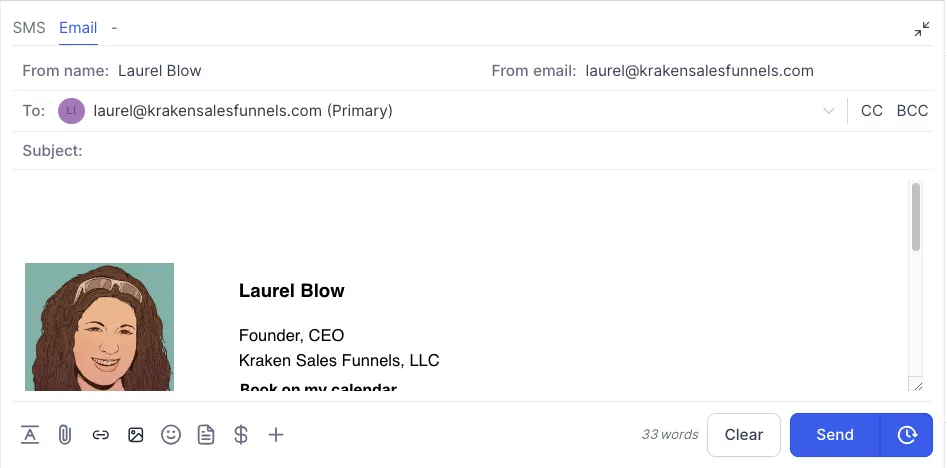
Task: Add CC recipients
Action: [x=872, y=111]
